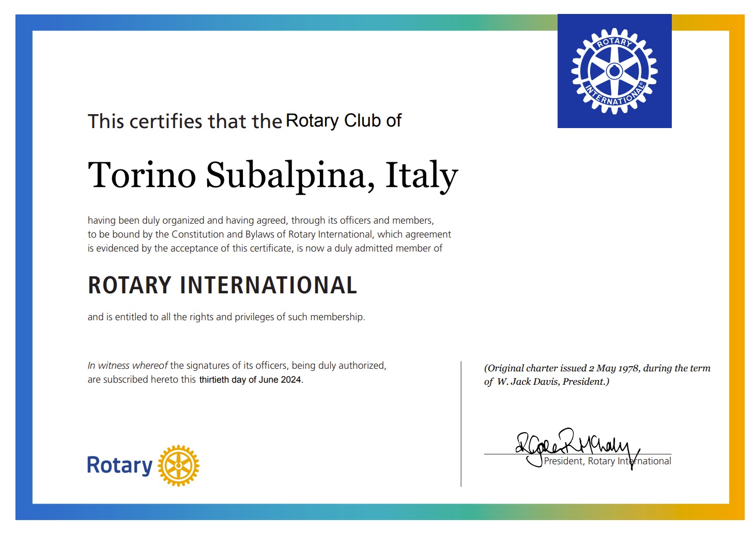756x534 pixels.
Task: Click the rights and privileges of membership line
Action: 226,317
